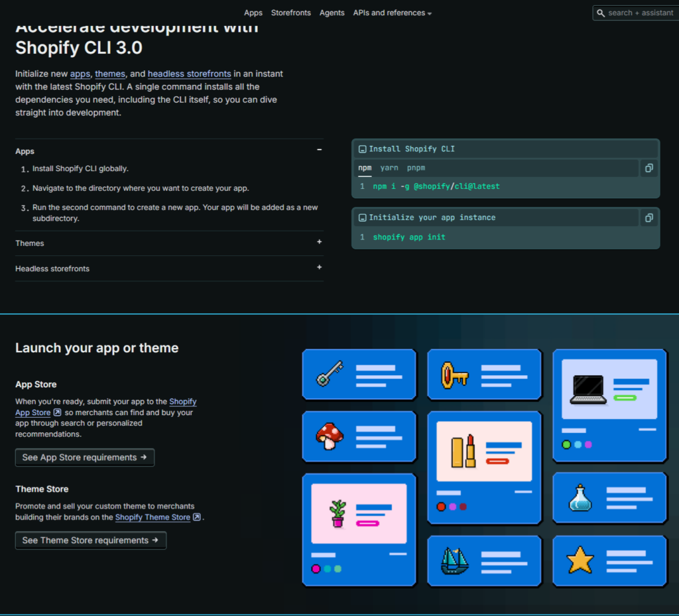
Task: Click the 'Shopify CLI 3.0' heading
Action: tap(79, 48)
